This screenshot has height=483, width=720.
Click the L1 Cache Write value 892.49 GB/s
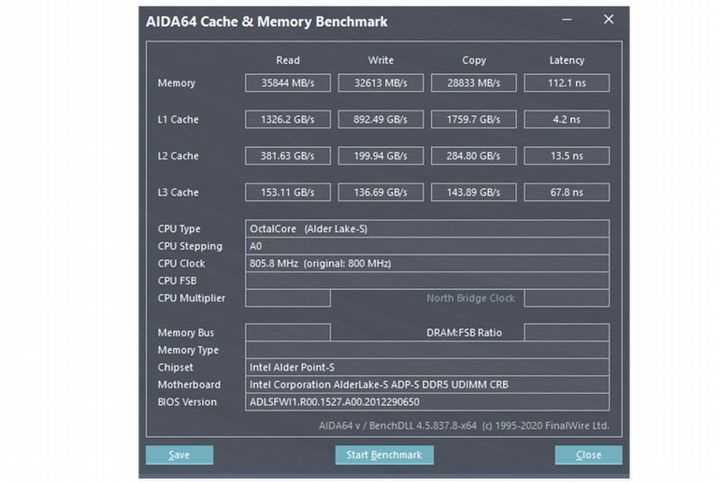[x=380, y=119]
